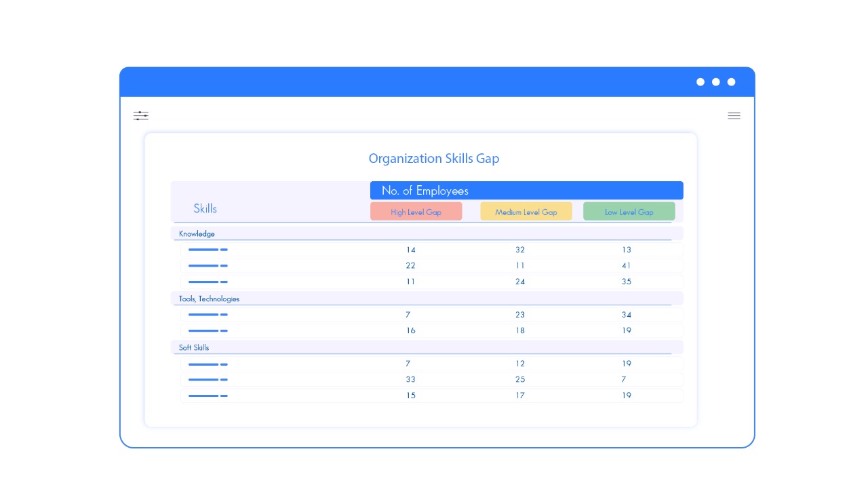Open the filter settings sliders icon

coord(141,116)
